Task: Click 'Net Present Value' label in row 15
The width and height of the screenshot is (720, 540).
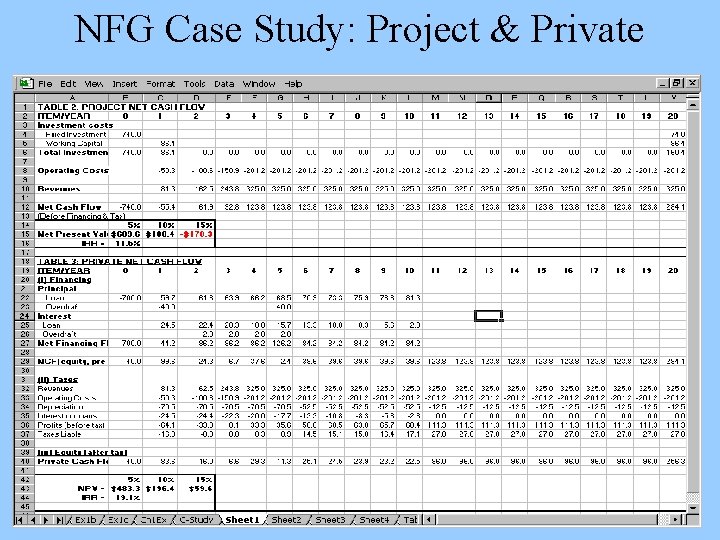Action: coord(73,234)
